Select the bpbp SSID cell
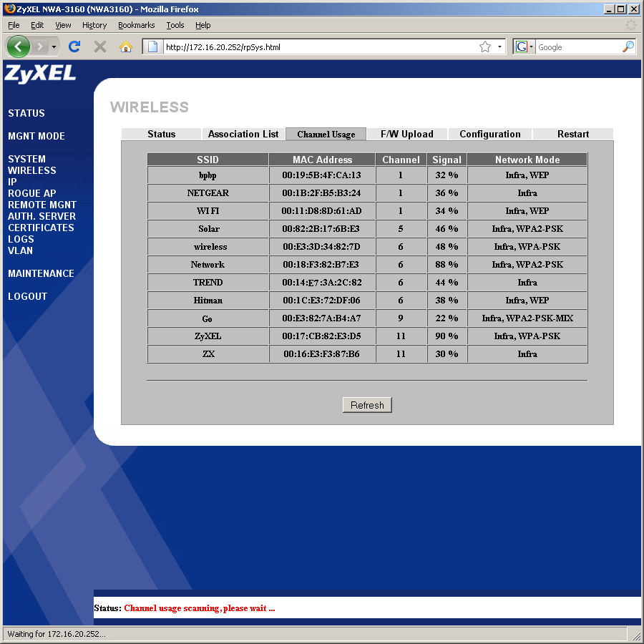 (208, 175)
